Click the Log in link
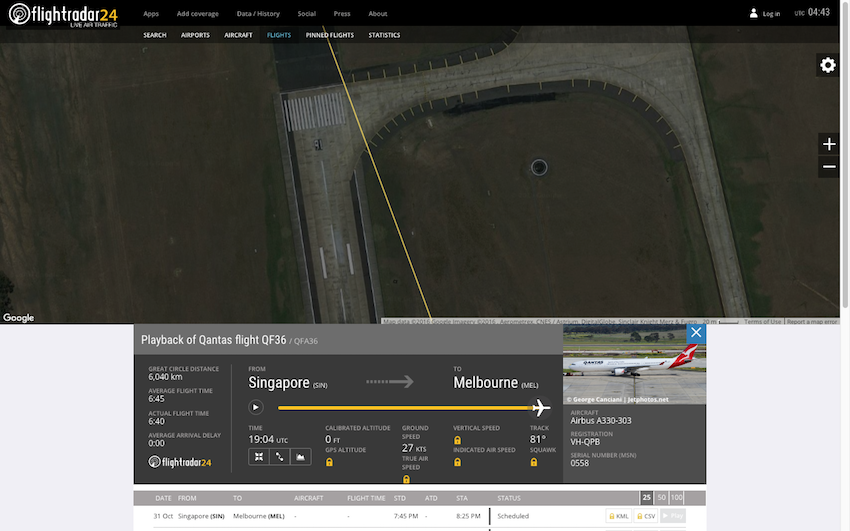 click(771, 14)
